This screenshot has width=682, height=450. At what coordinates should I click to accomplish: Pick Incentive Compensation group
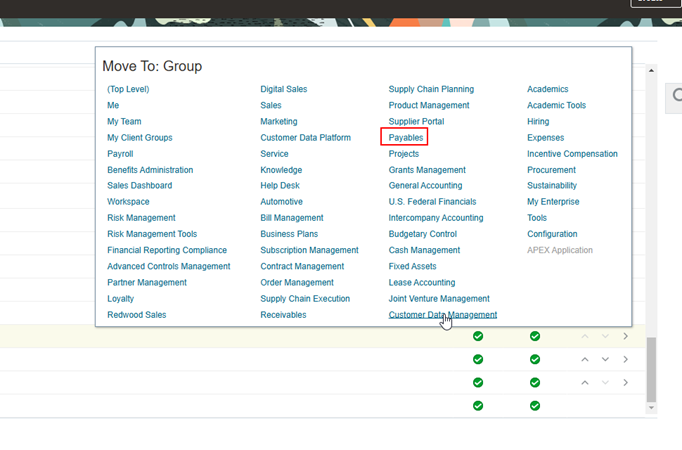tap(572, 154)
